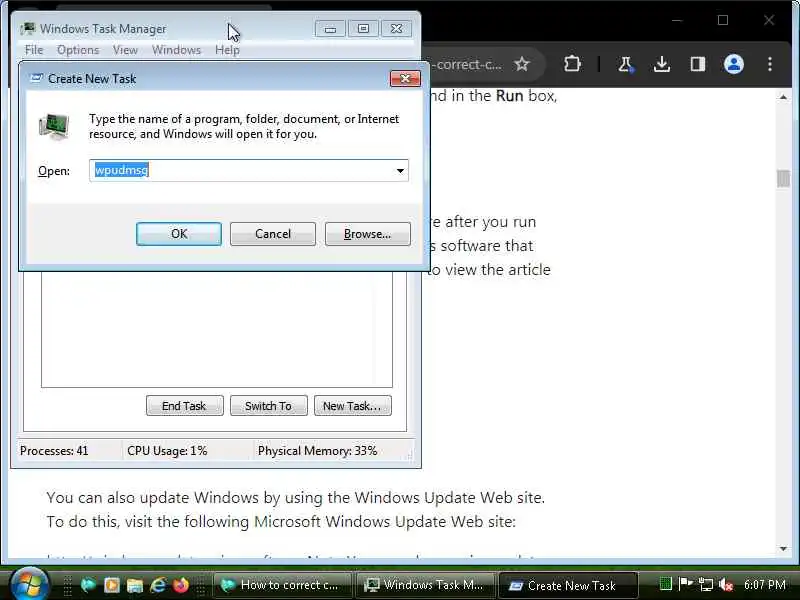The image size is (800, 600).
Task: Launch Firefox from quick launch
Action: tap(181, 585)
